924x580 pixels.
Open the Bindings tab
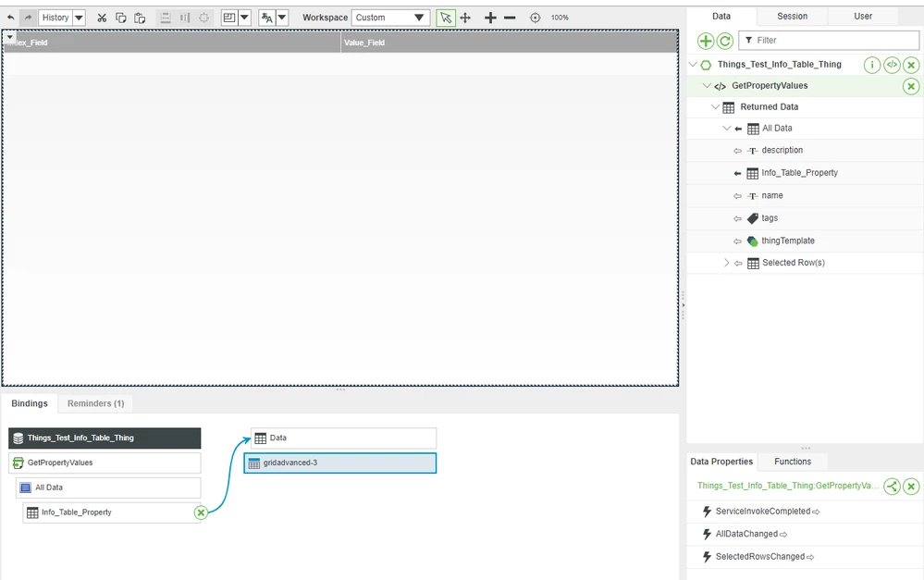coord(30,403)
